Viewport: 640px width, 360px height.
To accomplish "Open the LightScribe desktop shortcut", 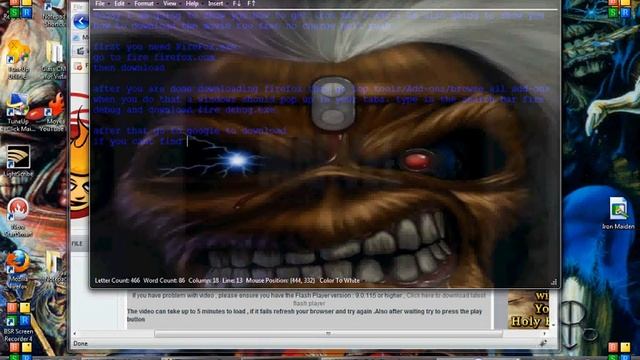I will [x=18, y=161].
